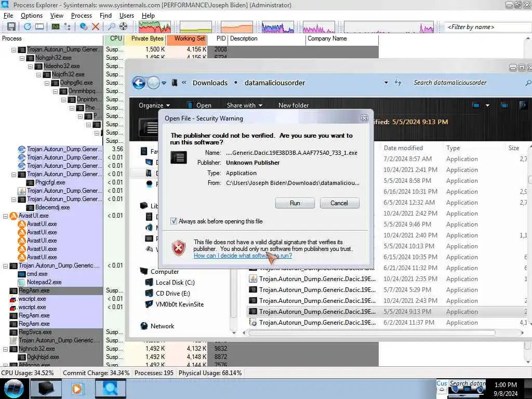Viewport: 532px width, 399px height.
Task: Select the AvastUI.exe parent process icon
Action: click(x=14, y=216)
